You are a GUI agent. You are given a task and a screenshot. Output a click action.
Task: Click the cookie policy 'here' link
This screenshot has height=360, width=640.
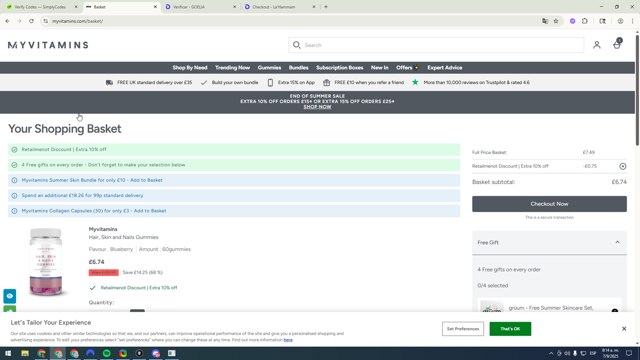pyautogui.click(x=288, y=340)
